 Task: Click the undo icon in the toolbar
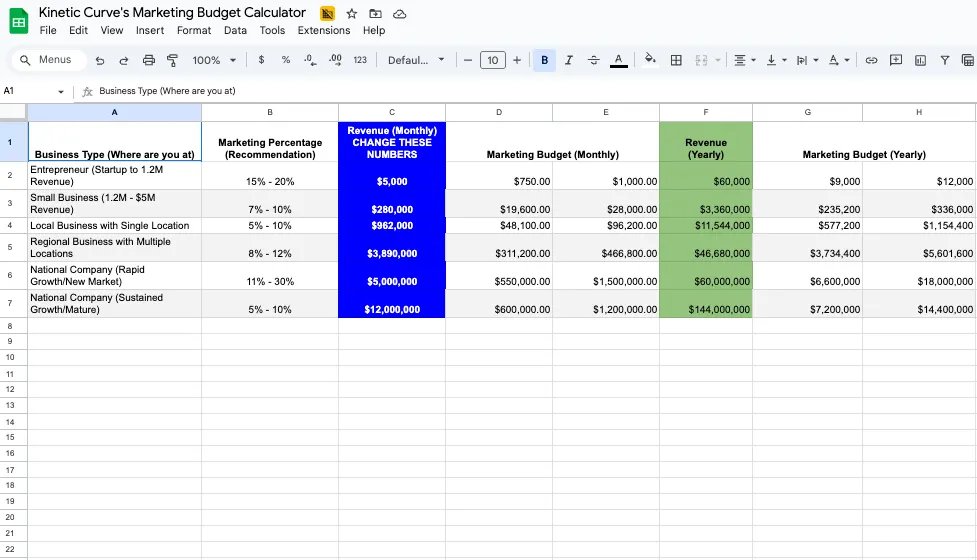100,60
